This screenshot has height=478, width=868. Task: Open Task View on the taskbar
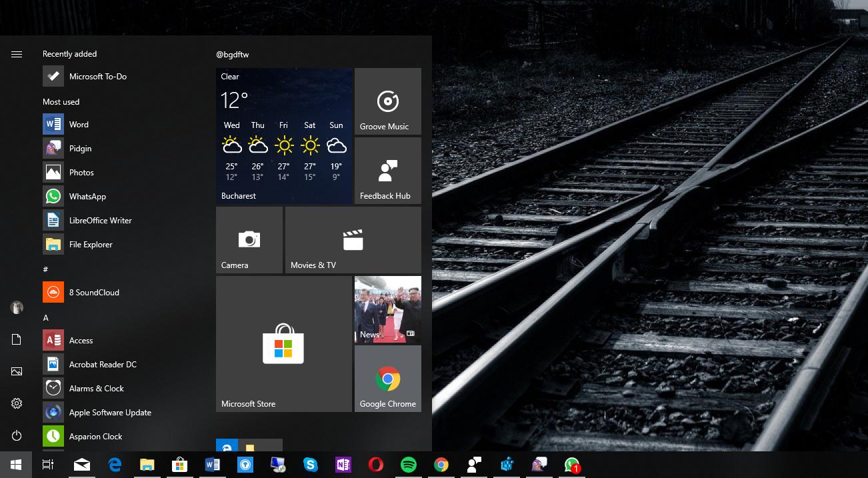pos(48,465)
